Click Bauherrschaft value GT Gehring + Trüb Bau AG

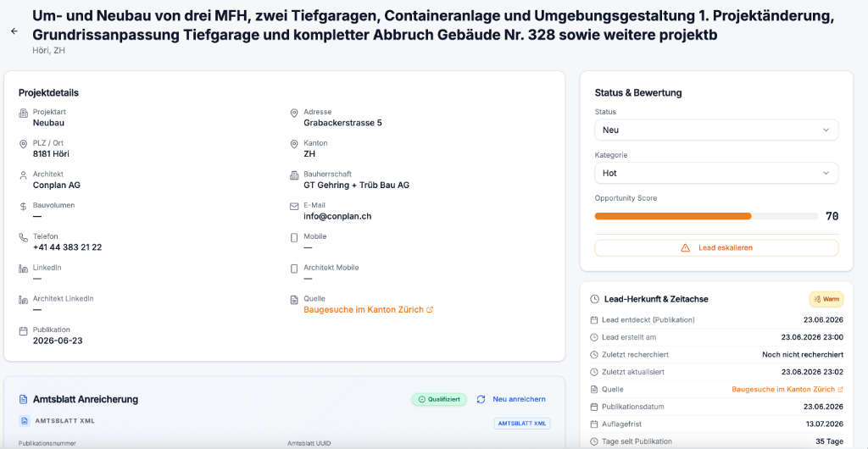[x=356, y=186]
